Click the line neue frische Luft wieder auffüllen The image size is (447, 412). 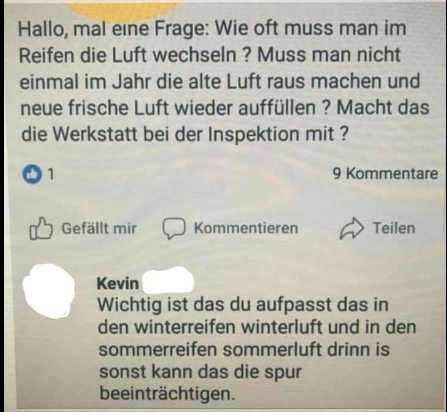225,108
